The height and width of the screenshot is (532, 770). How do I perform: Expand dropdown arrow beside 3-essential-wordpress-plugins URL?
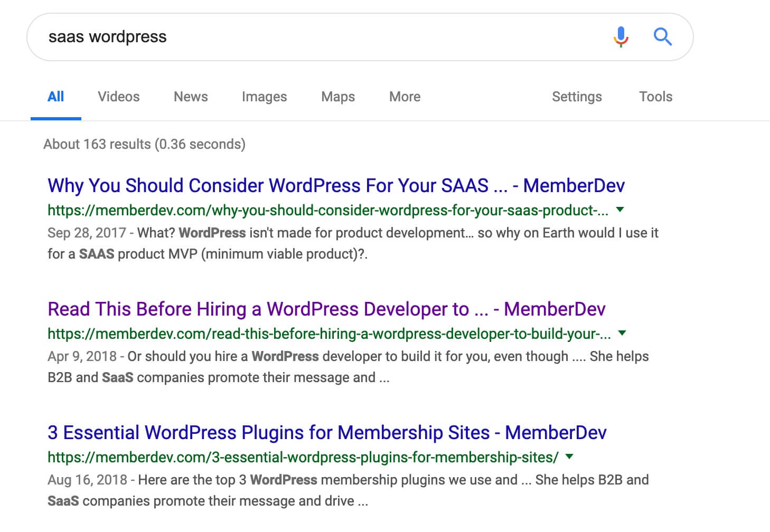click(569, 457)
